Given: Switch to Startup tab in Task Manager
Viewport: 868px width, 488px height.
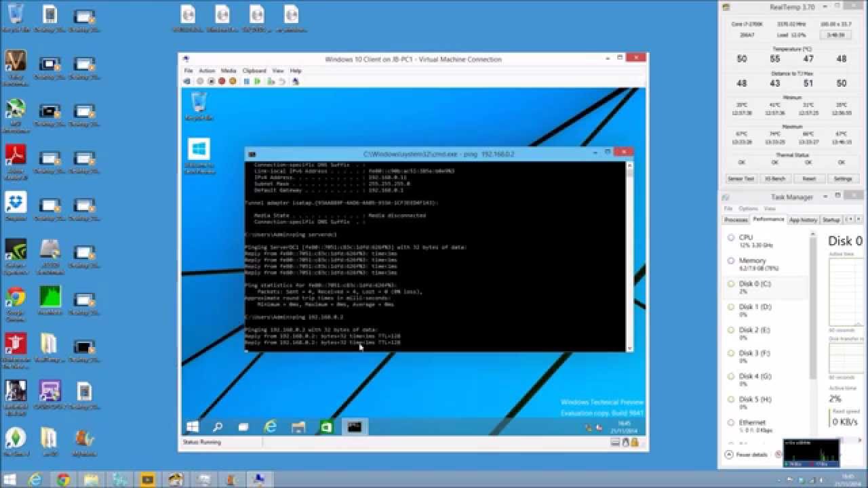Looking at the screenshot, I should (x=831, y=220).
